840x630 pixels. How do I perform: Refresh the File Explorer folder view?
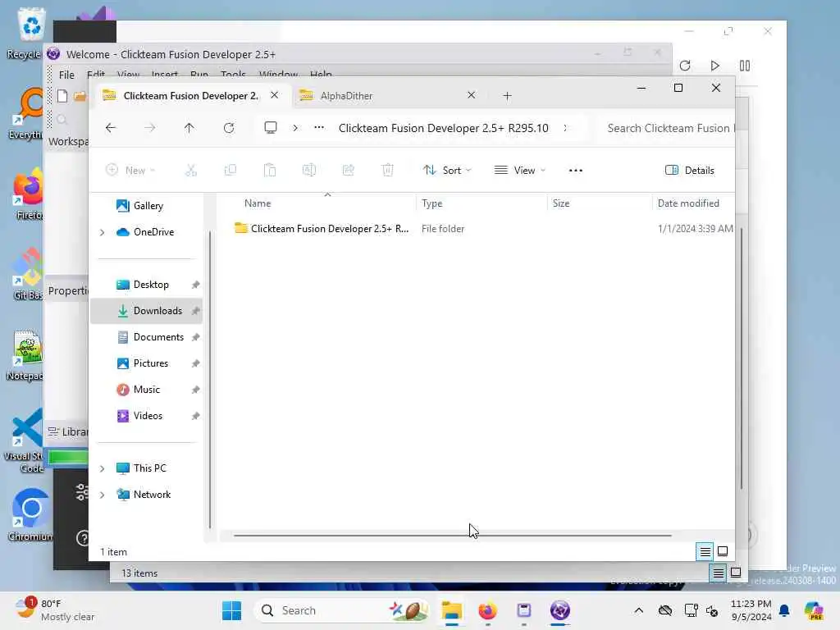229,128
